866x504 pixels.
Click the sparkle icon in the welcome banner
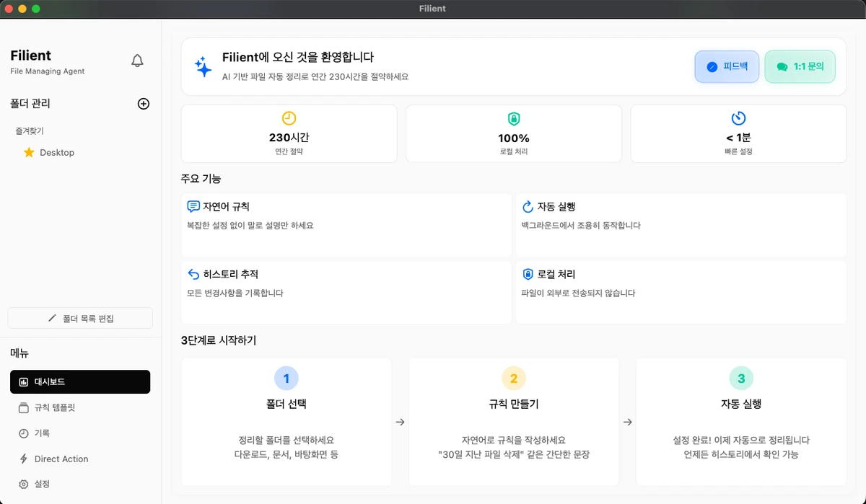tap(204, 67)
